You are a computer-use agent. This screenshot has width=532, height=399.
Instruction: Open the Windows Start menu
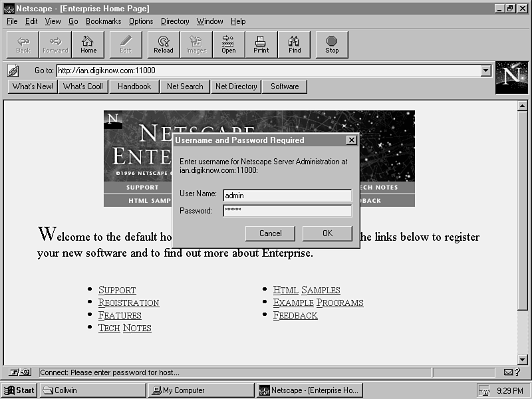20,390
